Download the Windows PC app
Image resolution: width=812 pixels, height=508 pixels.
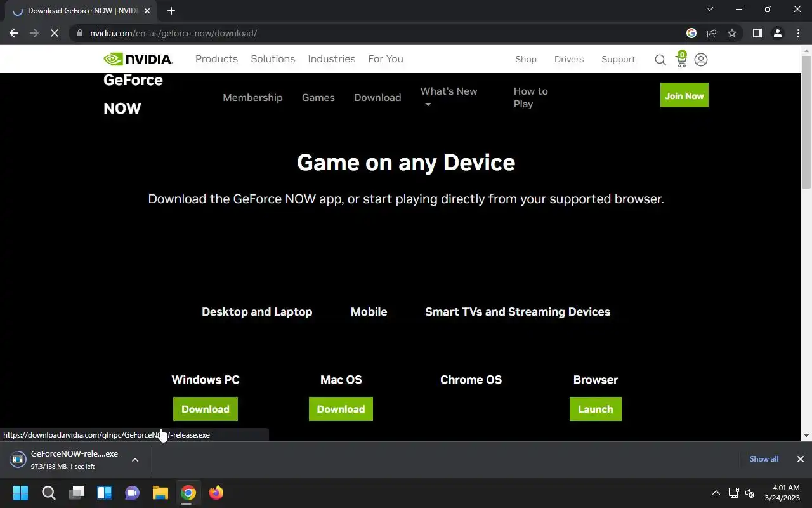[x=206, y=409]
